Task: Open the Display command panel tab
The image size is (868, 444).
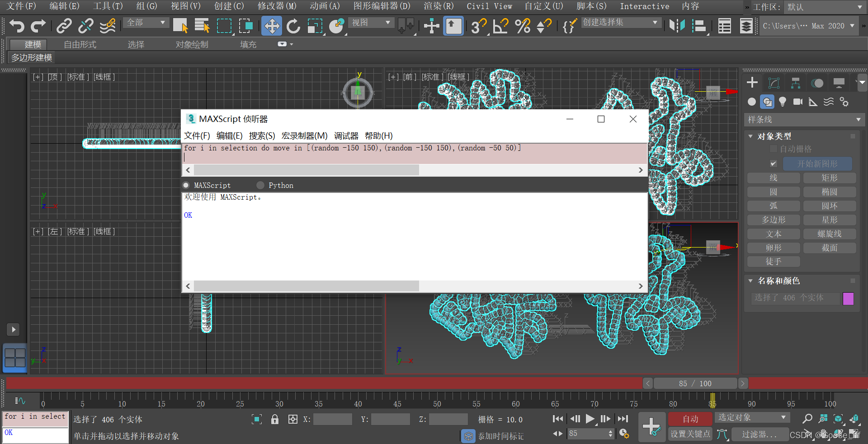Action: click(839, 83)
